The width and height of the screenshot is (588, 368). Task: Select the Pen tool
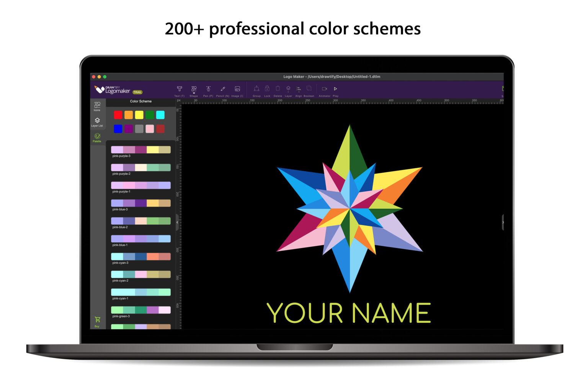tap(208, 89)
